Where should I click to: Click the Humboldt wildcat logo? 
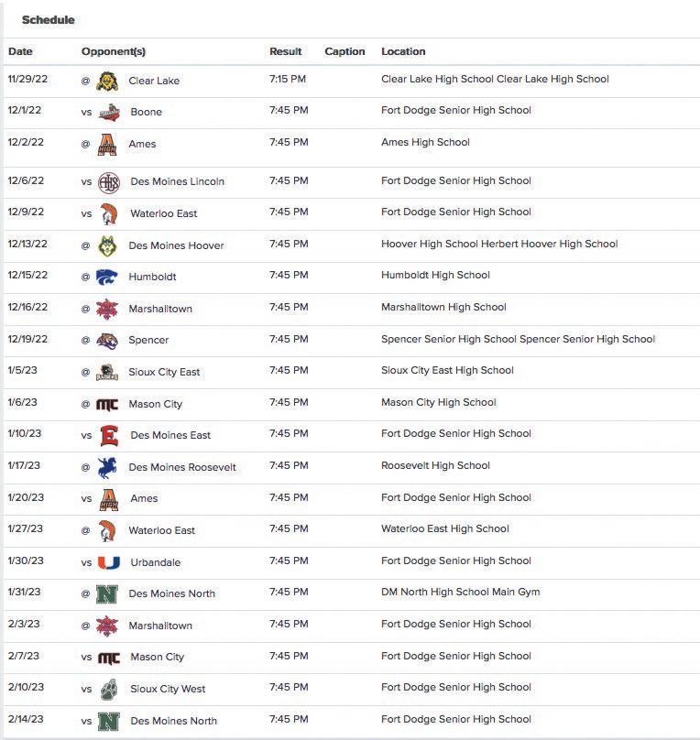click(x=107, y=277)
